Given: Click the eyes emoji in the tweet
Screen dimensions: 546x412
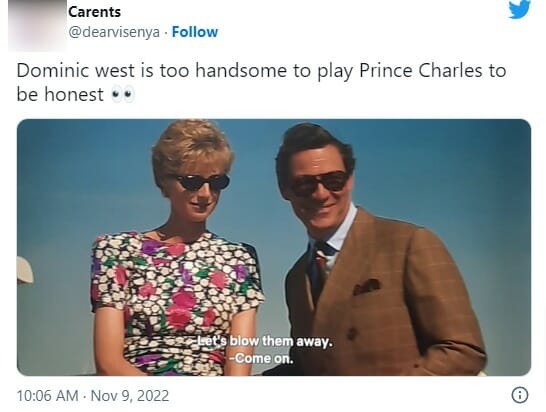Looking at the screenshot, I should (123, 95).
